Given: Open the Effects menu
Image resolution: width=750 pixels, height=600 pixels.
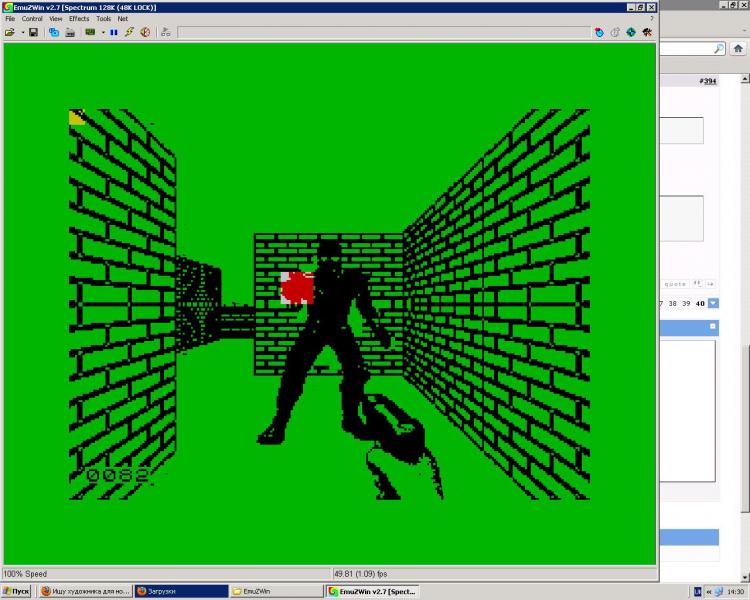Looking at the screenshot, I should 79,19.
